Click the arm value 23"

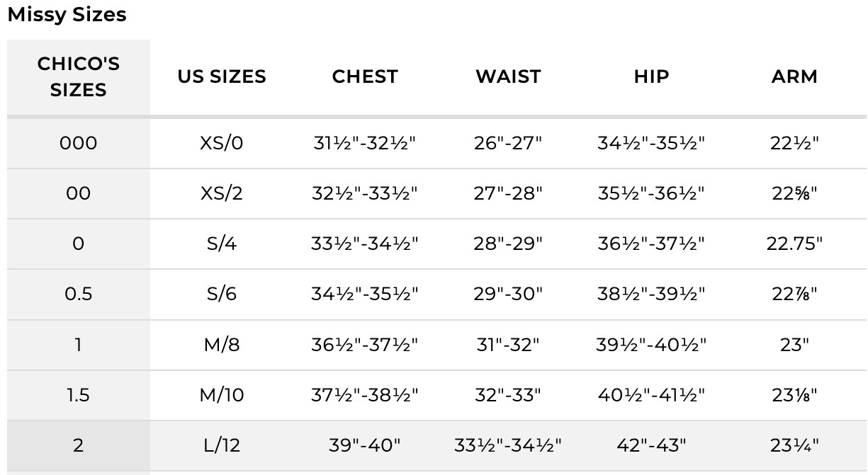[x=794, y=345]
